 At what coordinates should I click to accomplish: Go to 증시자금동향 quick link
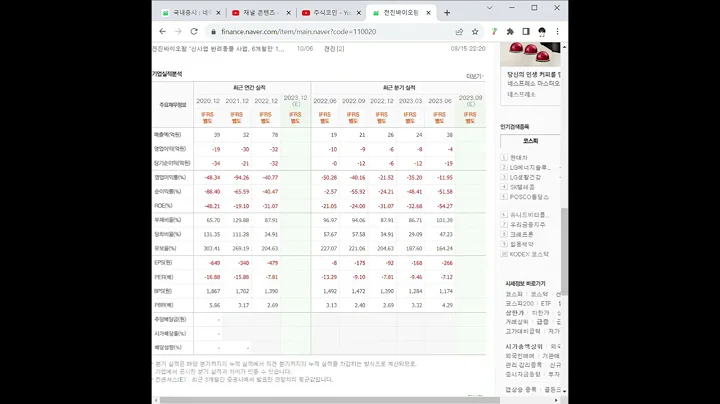[523, 374]
